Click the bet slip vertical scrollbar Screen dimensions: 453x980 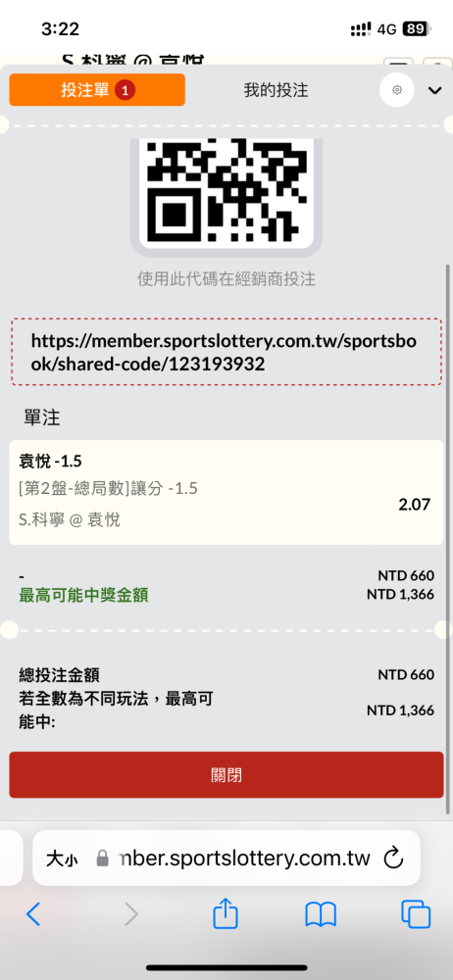447,539
